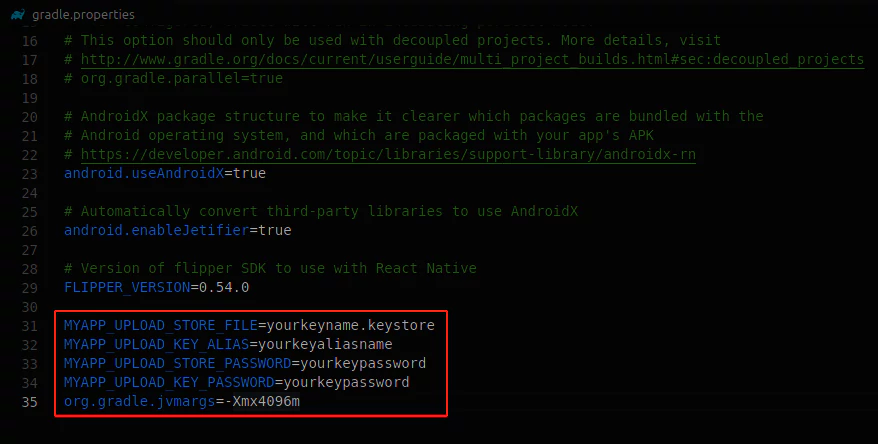Open the developer.android.com androidx-rn link
The width and height of the screenshot is (878, 444).
pos(388,154)
